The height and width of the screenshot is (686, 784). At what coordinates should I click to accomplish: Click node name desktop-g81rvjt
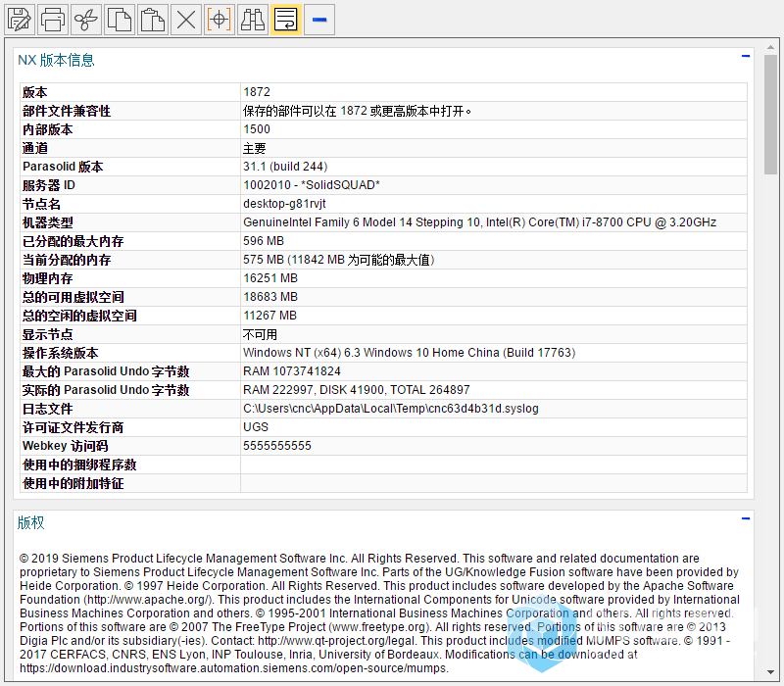point(284,204)
